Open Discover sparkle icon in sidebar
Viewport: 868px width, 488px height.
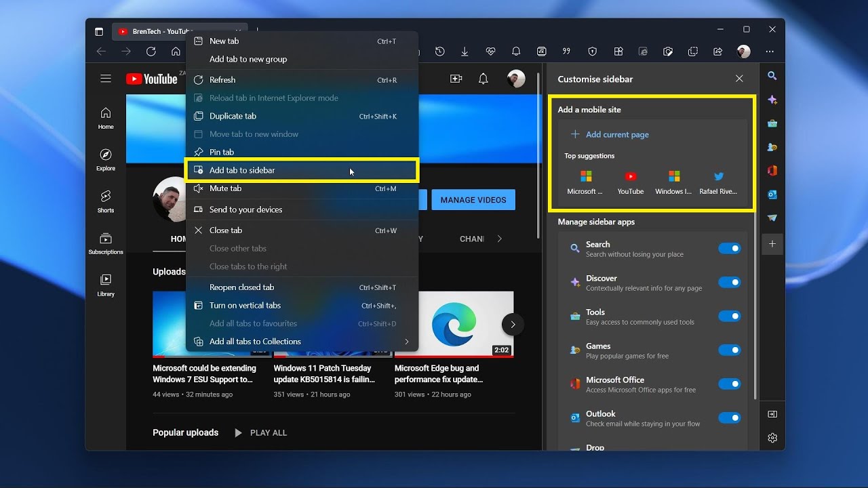pos(772,100)
